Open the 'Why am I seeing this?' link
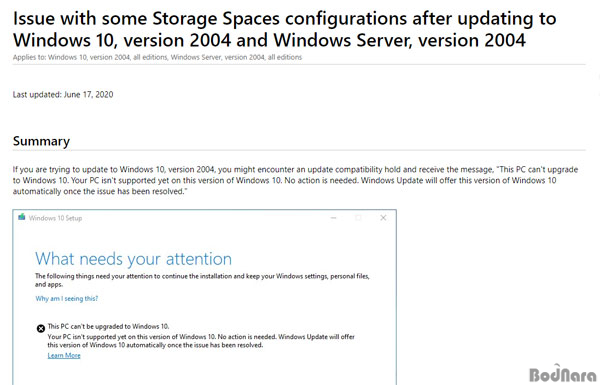The image size is (600, 385). [x=67, y=299]
